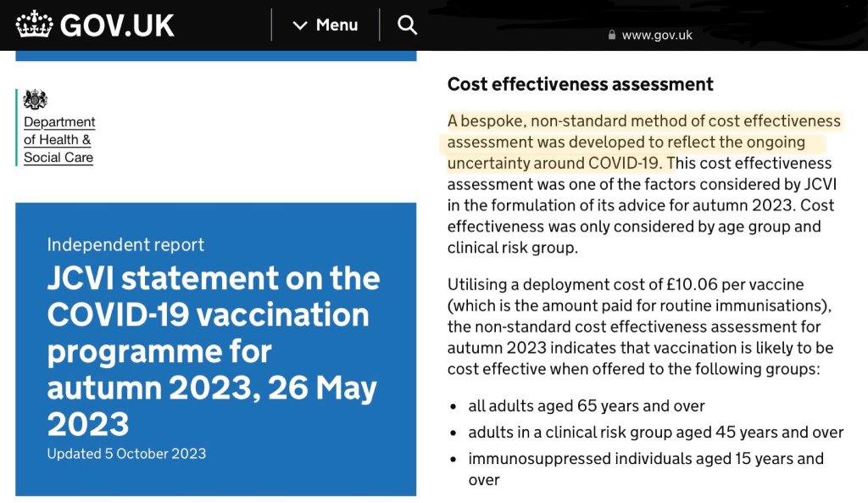Select the www.gov.uk address text
The width and height of the screenshot is (868, 503).
[657, 35]
